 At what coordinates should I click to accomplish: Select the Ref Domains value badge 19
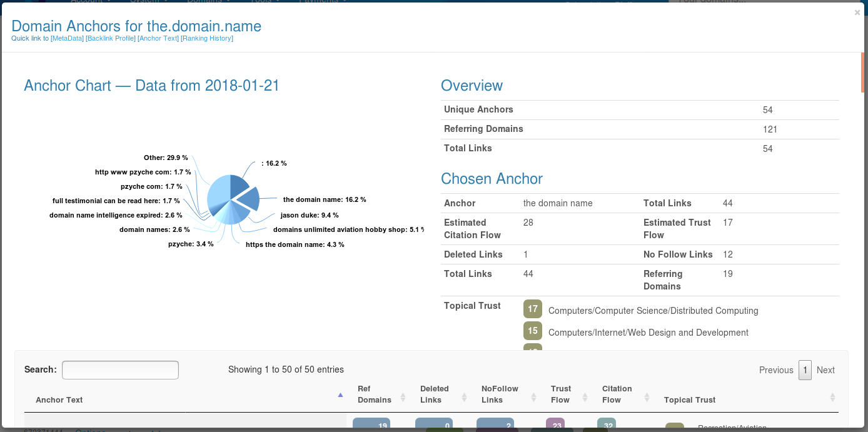pos(371,424)
